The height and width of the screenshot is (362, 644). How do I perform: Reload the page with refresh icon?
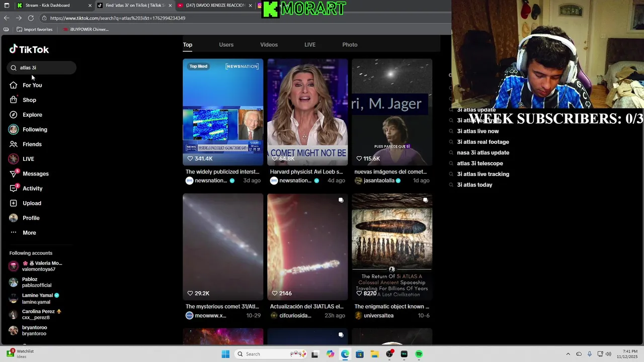pyautogui.click(x=31, y=18)
